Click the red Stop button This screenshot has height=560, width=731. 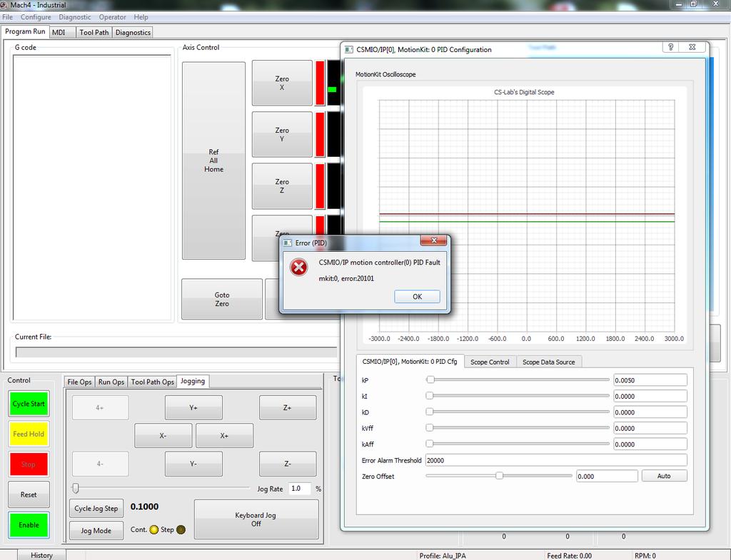(x=29, y=464)
